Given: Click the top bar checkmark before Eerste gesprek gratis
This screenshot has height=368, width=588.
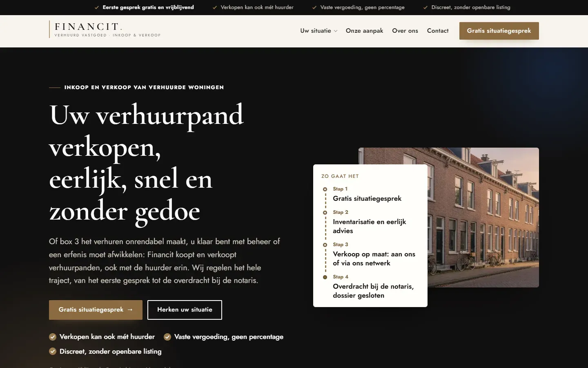Looking at the screenshot, I should pos(97,7).
